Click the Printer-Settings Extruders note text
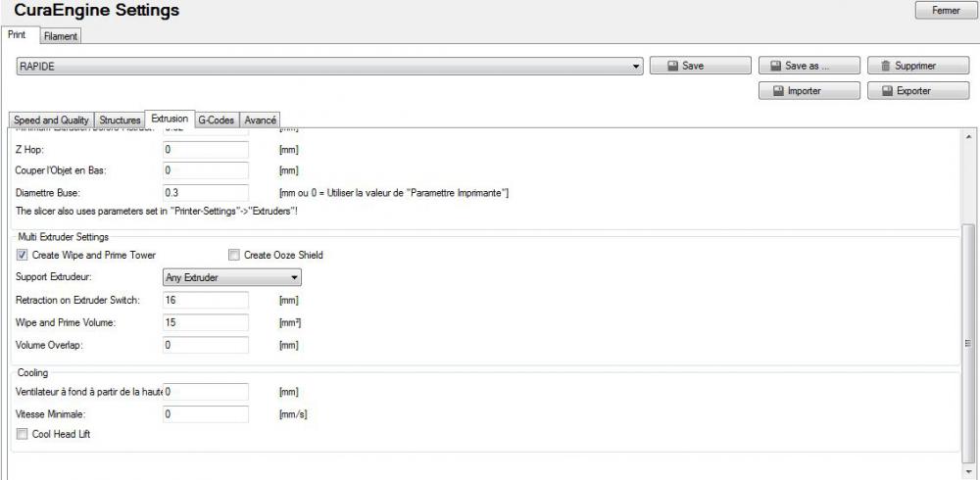Screen dimensions: 980x480 pyautogui.click(x=156, y=212)
